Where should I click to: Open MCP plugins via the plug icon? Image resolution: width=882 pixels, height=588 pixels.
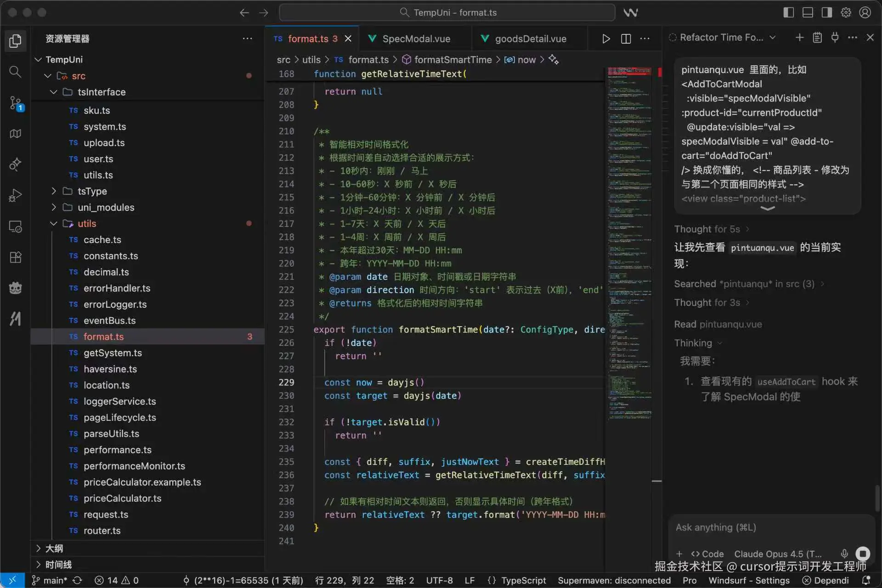pyautogui.click(x=835, y=37)
